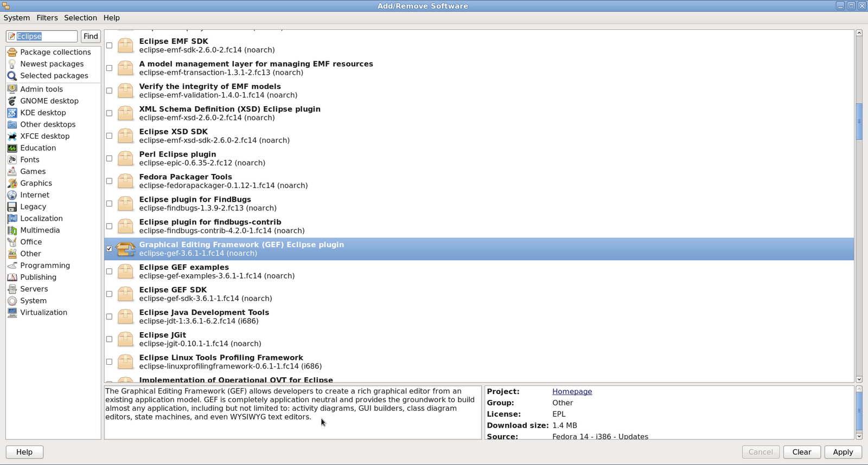The image size is (868, 465).
Task: Check the Fedora Packager Tools checkbox
Action: pos(109,181)
